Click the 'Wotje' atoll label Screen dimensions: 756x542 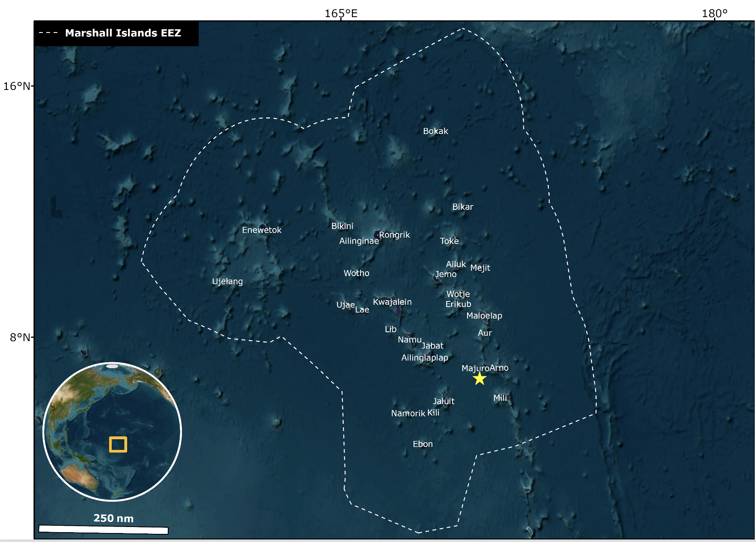click(458, 294)
